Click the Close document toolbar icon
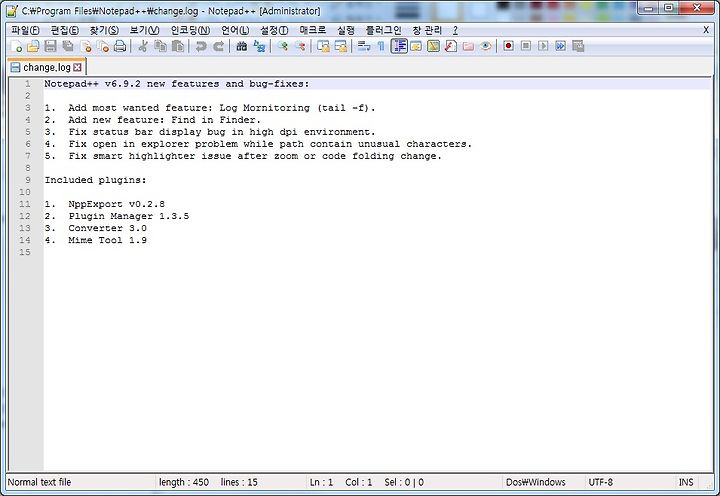This screenshot has width=720, height=496. pos(86,46)
